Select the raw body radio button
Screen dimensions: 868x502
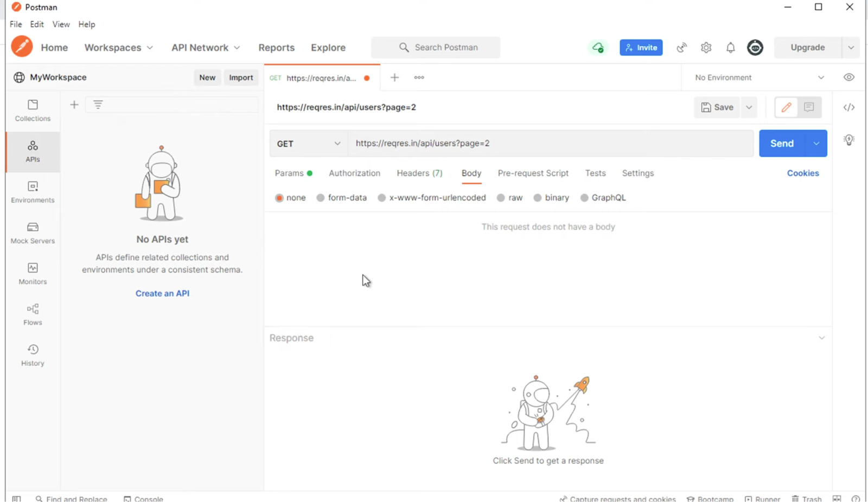501,198
